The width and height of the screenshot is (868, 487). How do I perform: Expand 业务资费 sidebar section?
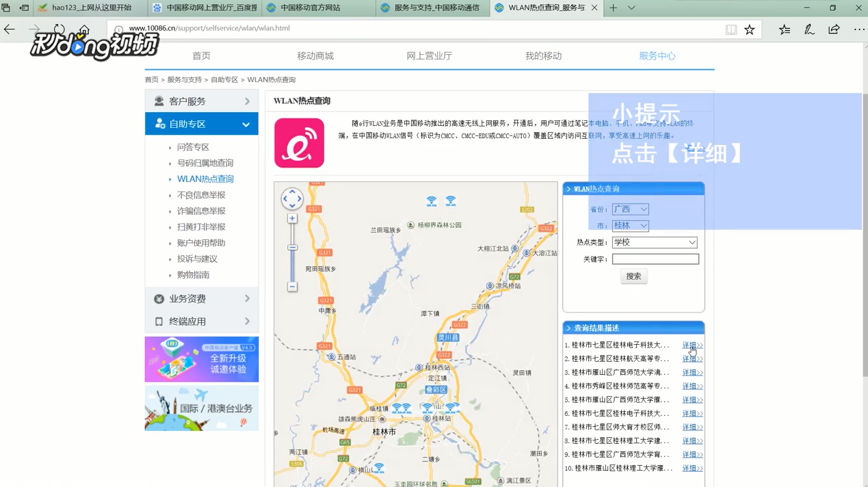pos(202,299)
